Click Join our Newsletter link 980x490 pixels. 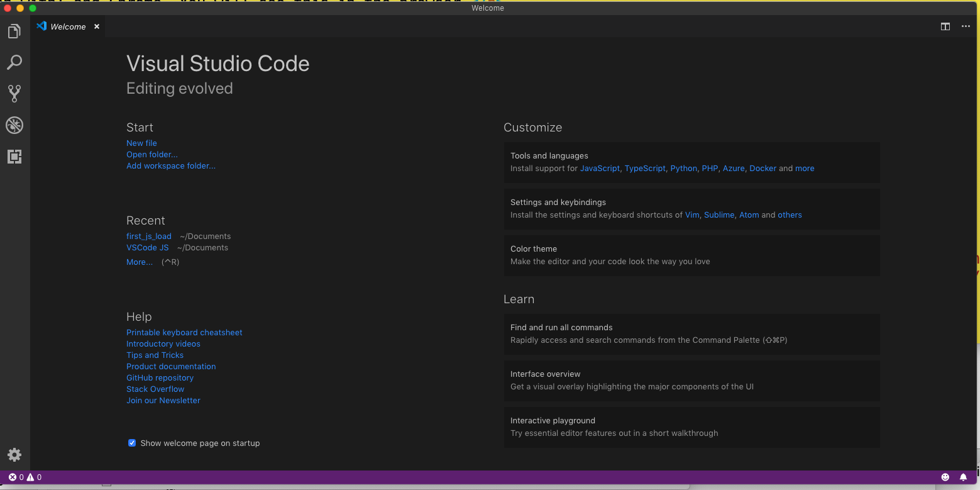163,400
